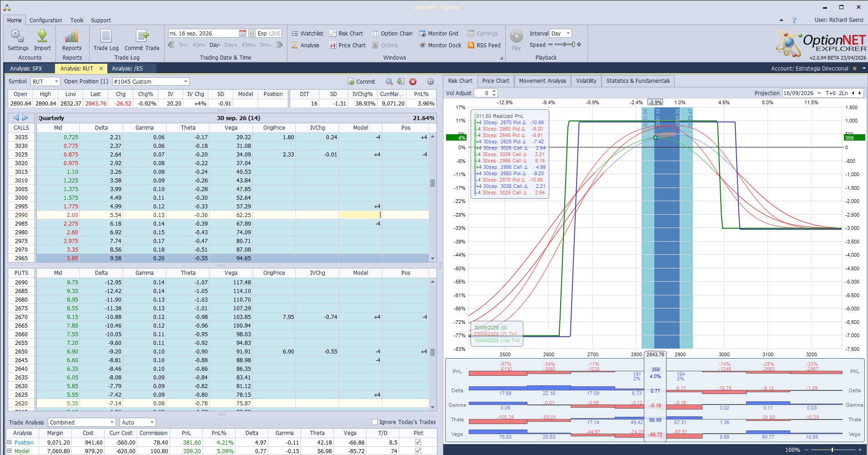Click the search magnifier icon next to Commit
The image size is (868, 455).
coord(389,81)
